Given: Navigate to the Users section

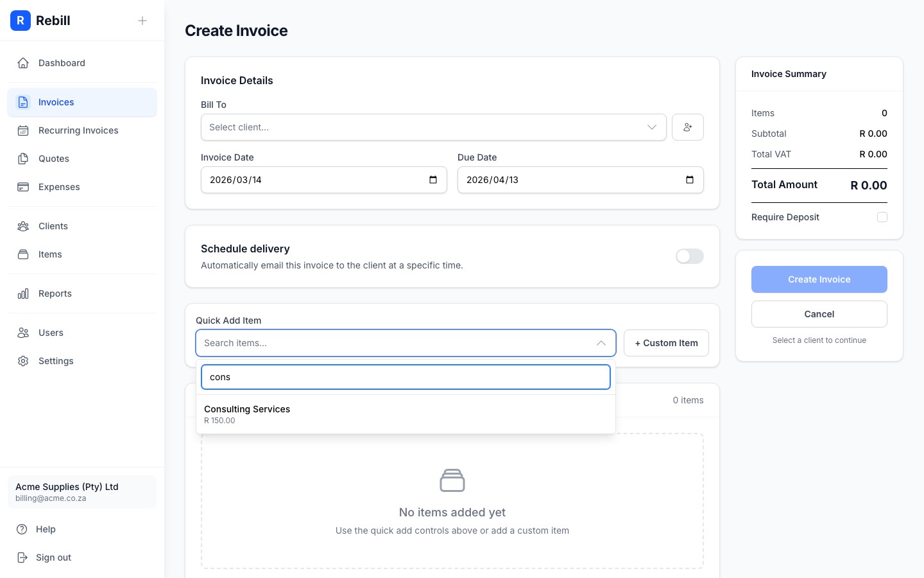Looking at the screenshot, I should click(51, 333).
